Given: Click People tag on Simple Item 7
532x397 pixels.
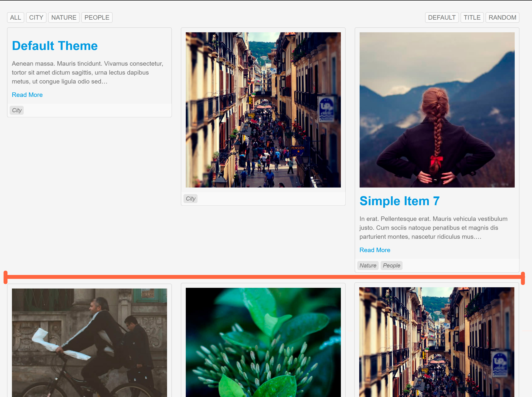Looking at the screenshot, I should click(x=391, y=265).
